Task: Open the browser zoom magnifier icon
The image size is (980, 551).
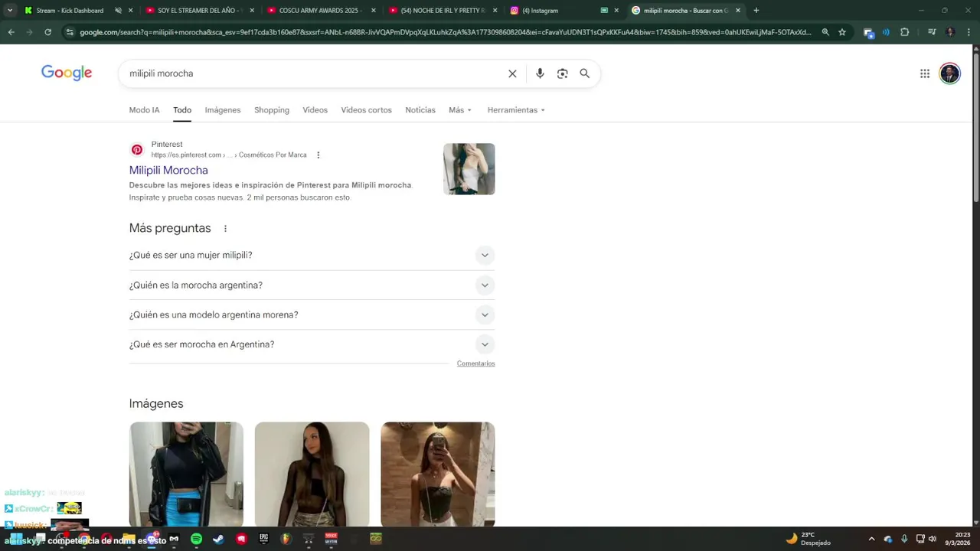Action: 825,32
